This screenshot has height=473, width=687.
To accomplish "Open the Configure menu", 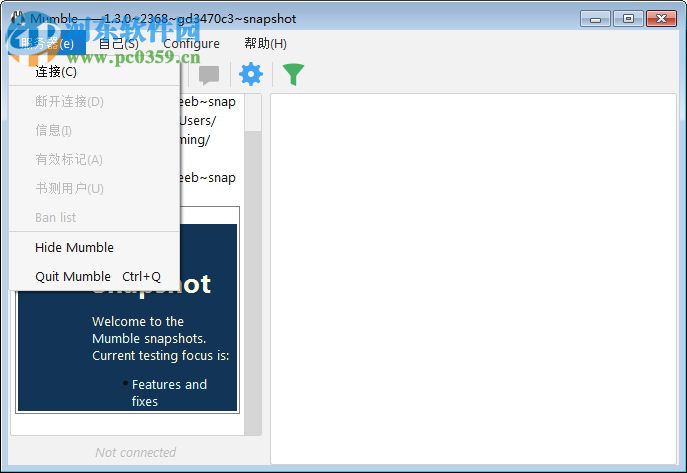I will (x=191, y=43).
